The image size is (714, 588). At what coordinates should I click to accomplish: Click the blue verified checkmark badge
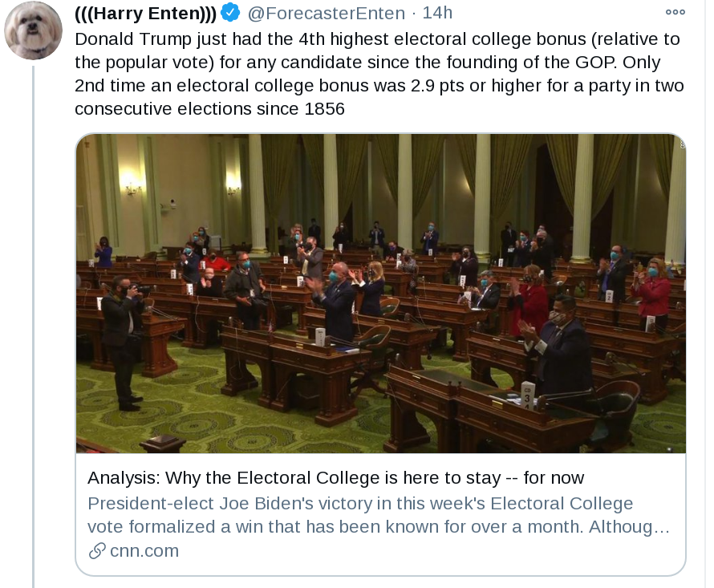(230, 13)
